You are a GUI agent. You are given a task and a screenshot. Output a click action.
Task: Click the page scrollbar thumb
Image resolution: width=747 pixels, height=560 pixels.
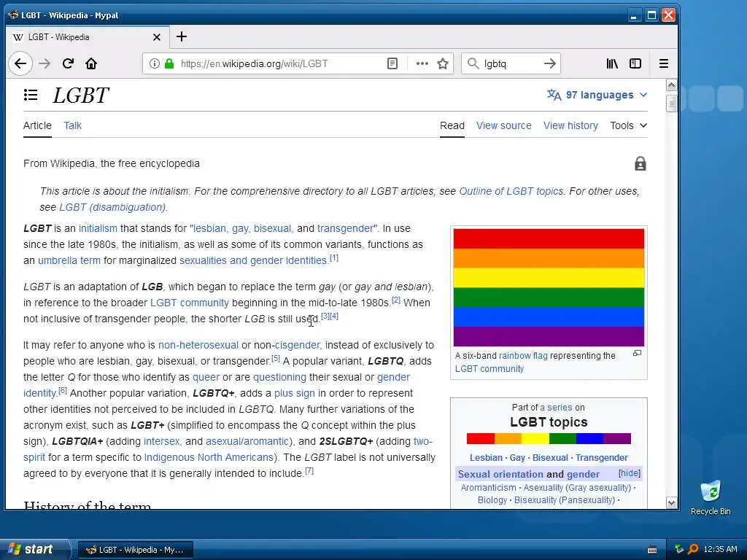[x=672, y=104]
